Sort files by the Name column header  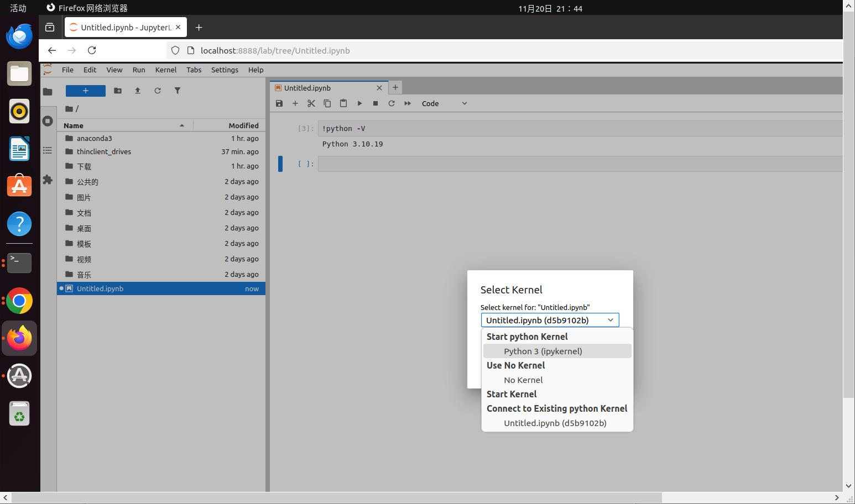74,125
